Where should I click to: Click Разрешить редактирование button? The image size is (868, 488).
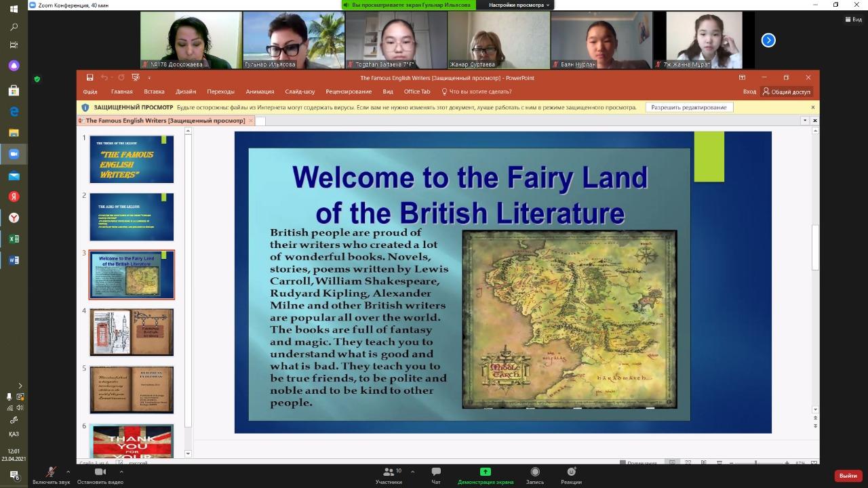point(688,107)
